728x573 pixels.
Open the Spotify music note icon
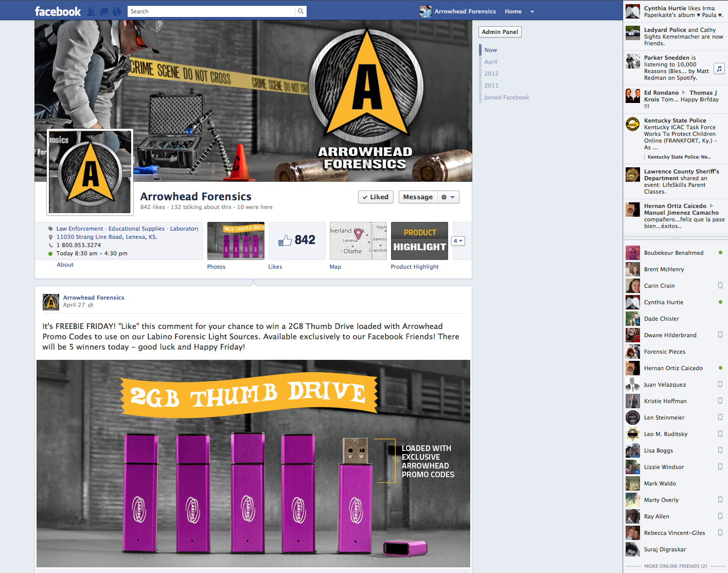(x=720, y=68)
